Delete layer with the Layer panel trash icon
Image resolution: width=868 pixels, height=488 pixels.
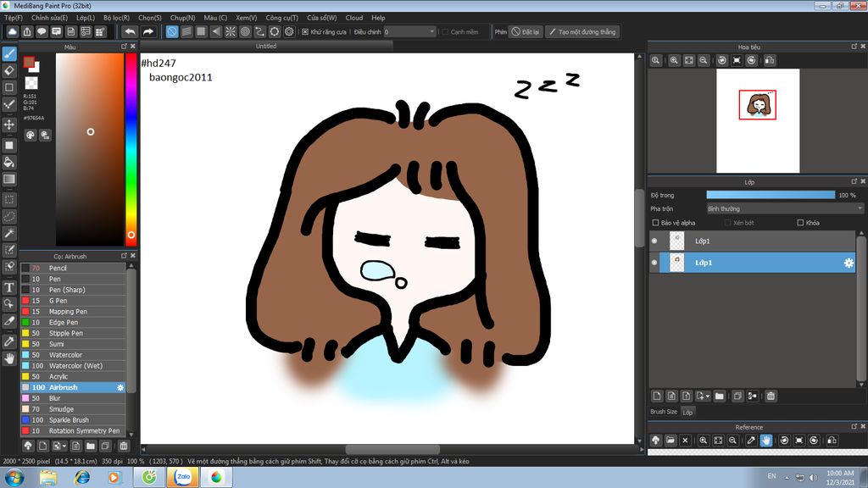771,396
